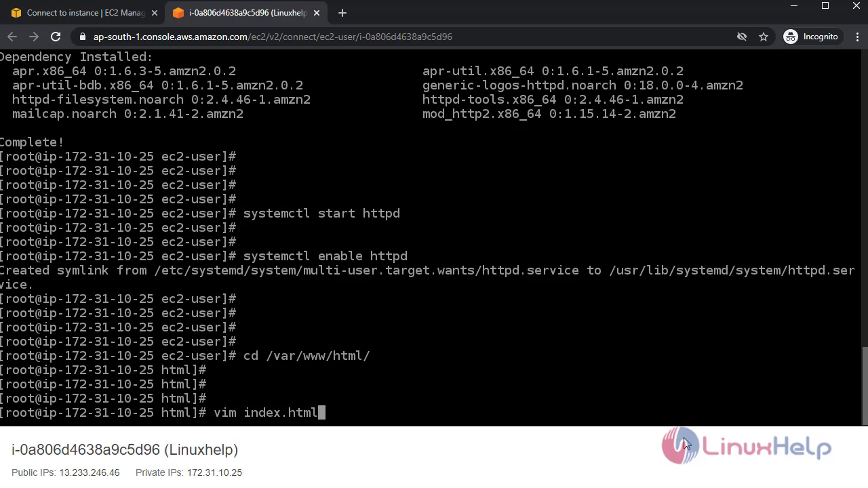Image resolution: width=868 pixels, height=488 pixels.
Task: Click the 'systemctl start httpd' line
Action: [x=200, y=213]
